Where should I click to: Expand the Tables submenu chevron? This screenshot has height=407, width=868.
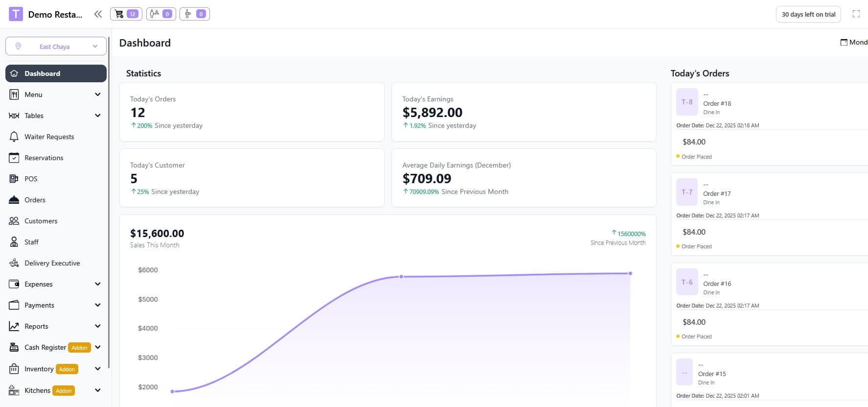coord(97,116)
